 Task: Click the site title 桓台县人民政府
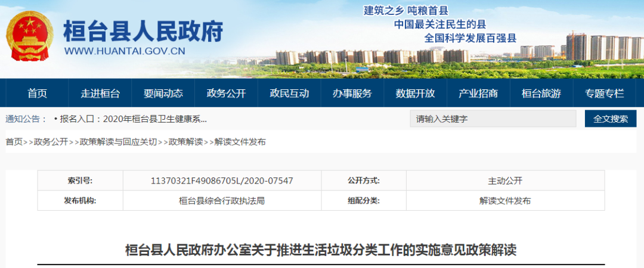click(143, 31)
